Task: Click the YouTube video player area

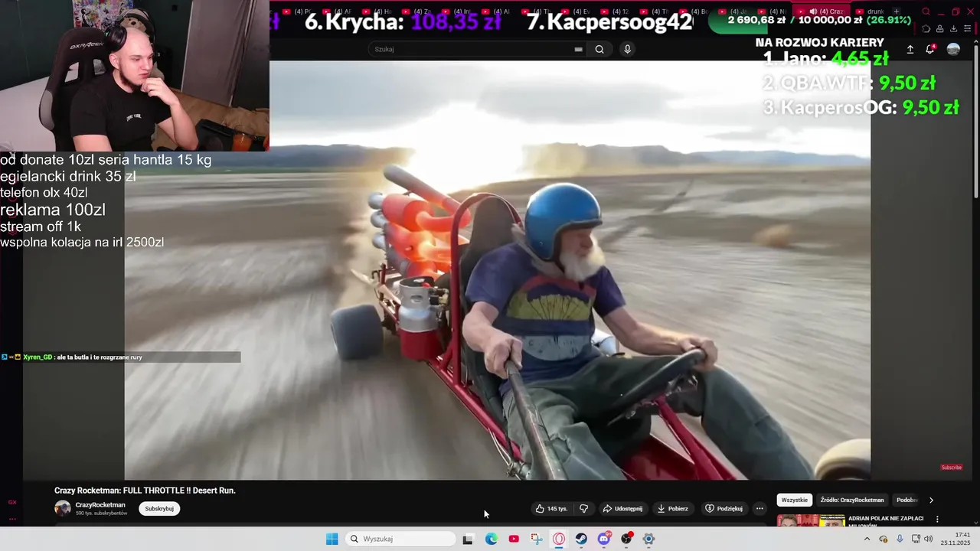Action: [x=498, y=270]
